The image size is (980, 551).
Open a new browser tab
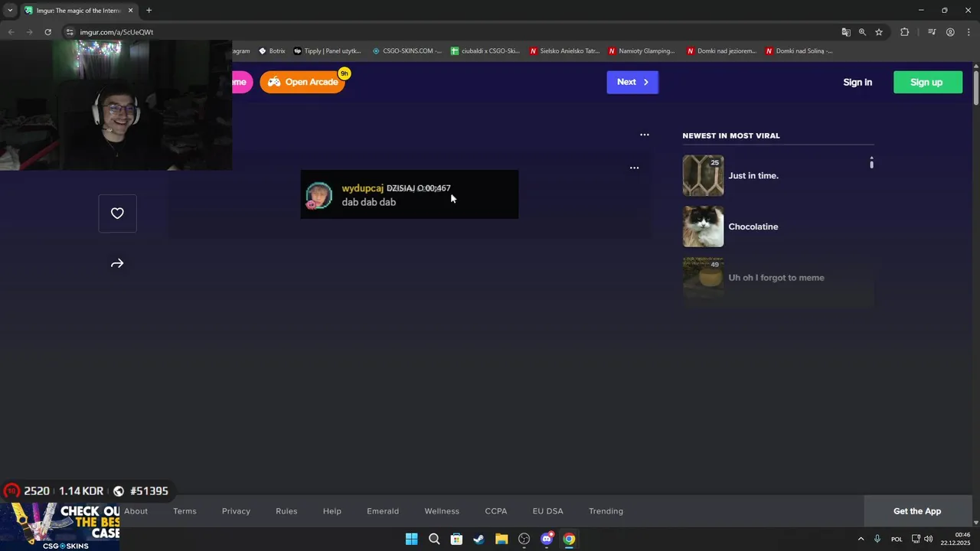click(149, 11)
